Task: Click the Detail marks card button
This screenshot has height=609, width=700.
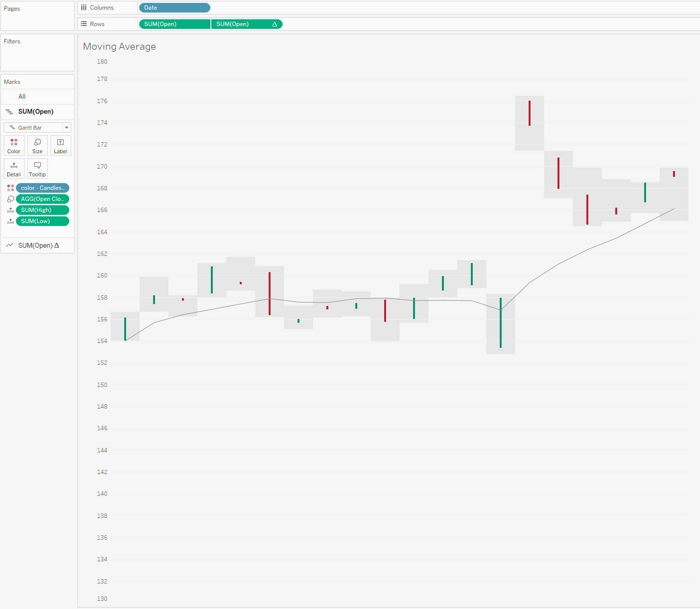Action: point(14,169)
